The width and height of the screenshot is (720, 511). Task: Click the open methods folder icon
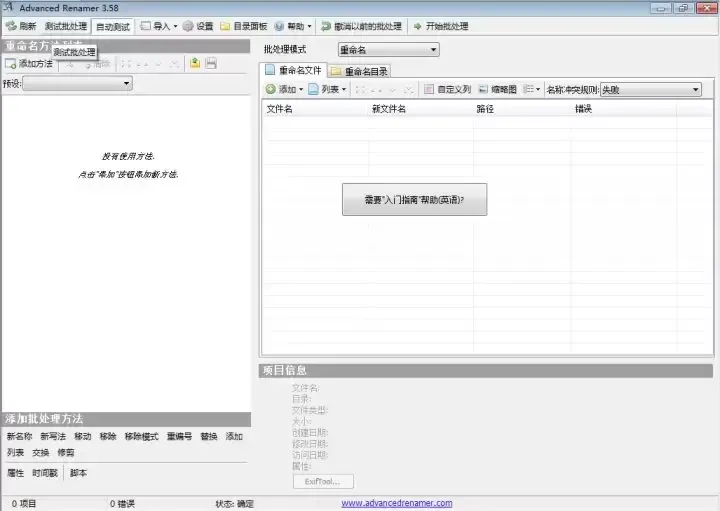[x=195, y=63]
